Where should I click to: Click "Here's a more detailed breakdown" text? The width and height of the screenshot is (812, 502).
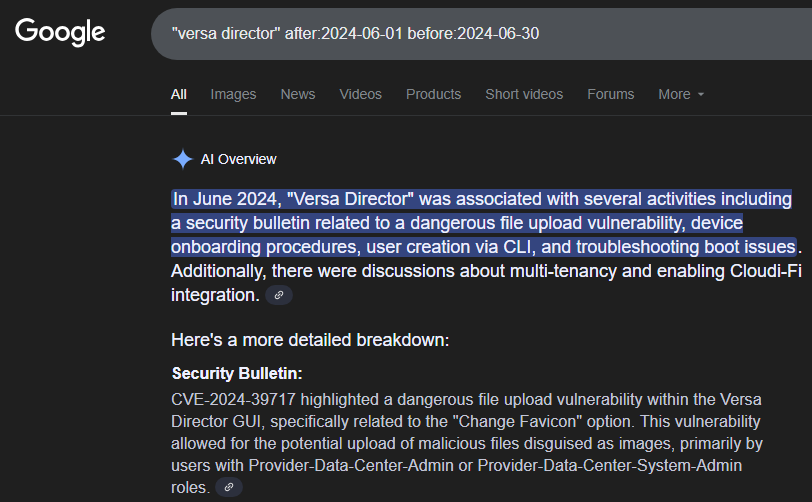[x=310, y=340]
